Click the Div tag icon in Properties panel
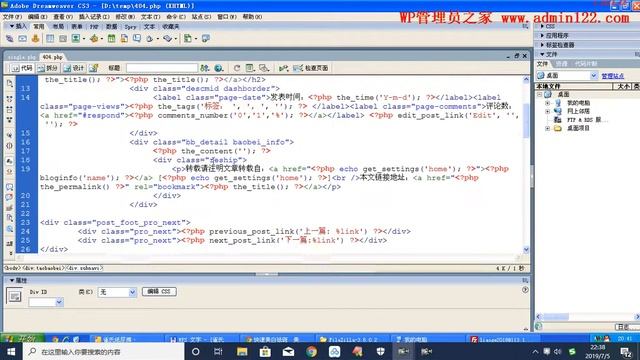640x360 pixels. pos(14,296)
